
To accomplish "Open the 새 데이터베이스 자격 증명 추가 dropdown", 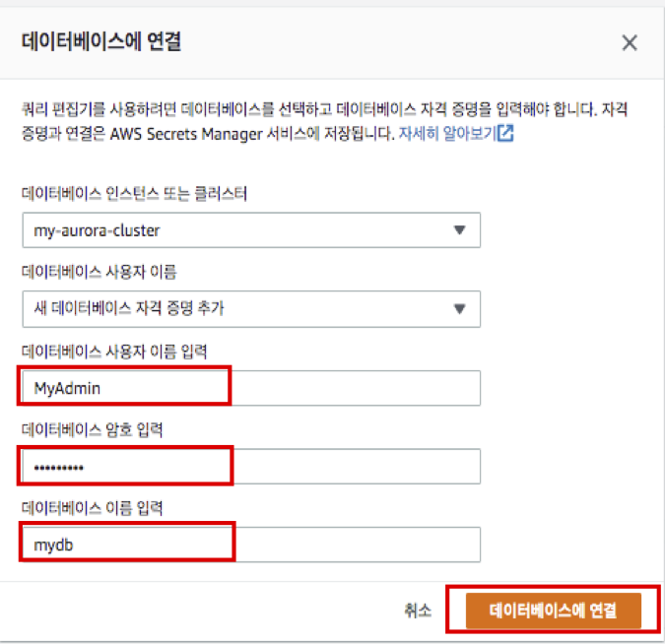I will tap(251, 308).
